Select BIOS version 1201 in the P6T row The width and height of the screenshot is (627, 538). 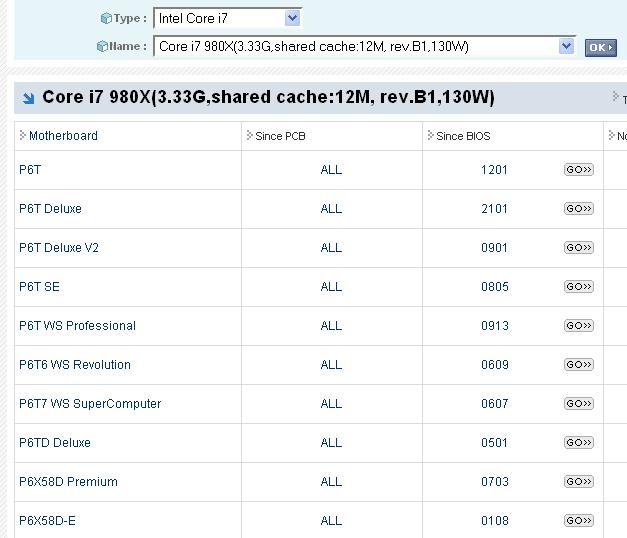(x=494, y=170)
